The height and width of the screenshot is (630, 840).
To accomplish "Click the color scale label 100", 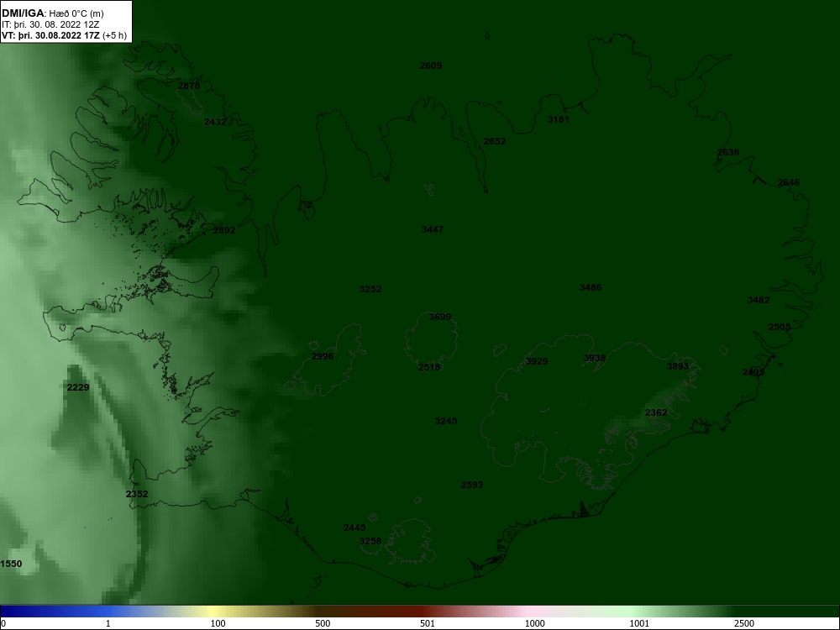I will click(x=218, y=623).
